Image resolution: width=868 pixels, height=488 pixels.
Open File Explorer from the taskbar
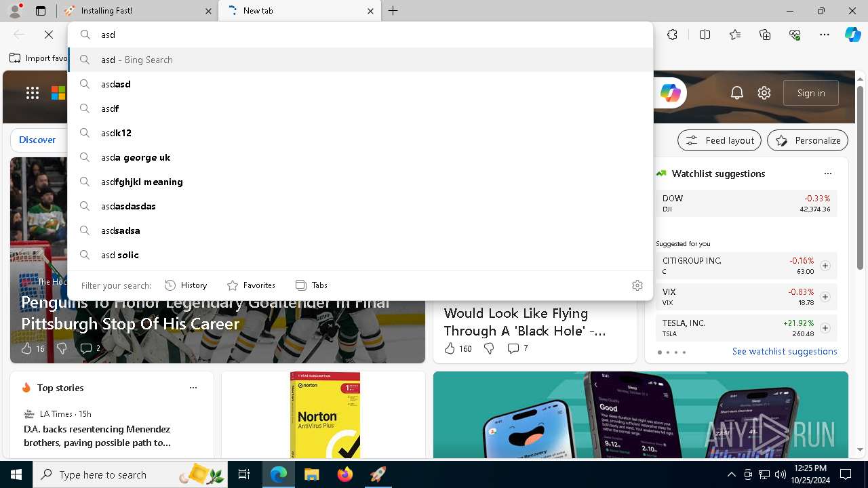(311, 474)
